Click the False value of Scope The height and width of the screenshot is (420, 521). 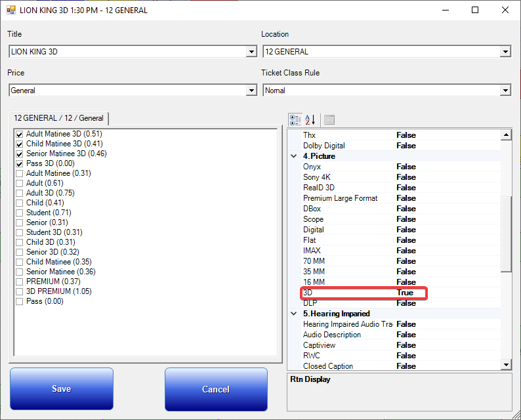pos(406,219)
